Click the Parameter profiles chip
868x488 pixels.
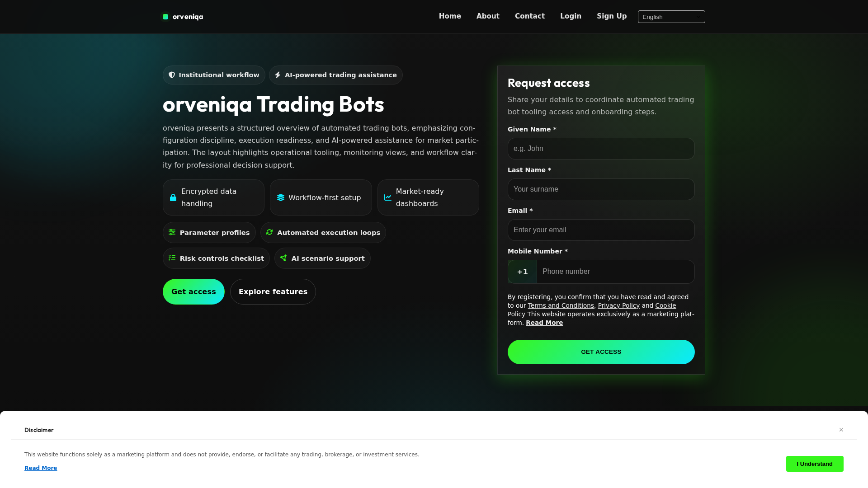click(x=209, y=233)
